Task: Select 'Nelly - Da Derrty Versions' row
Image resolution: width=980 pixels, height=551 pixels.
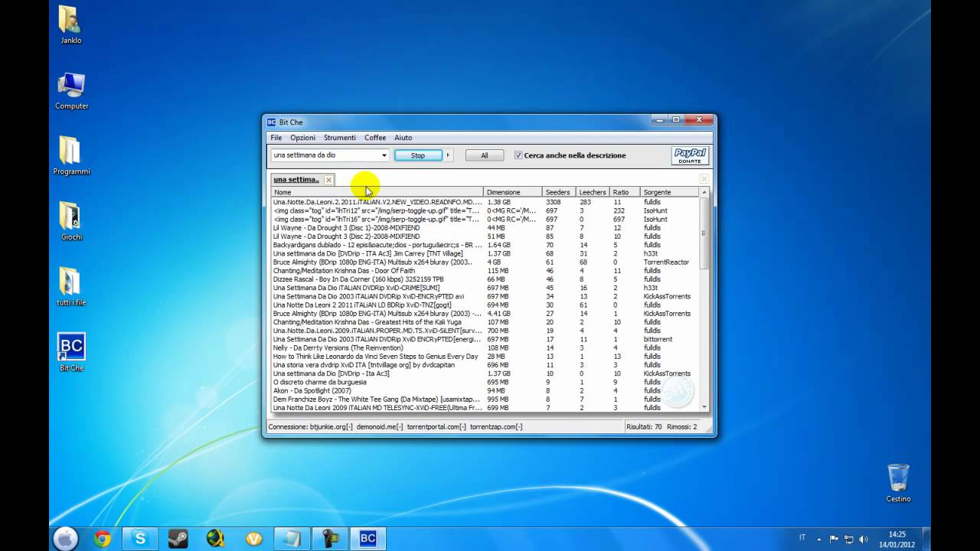Action: 486,347
